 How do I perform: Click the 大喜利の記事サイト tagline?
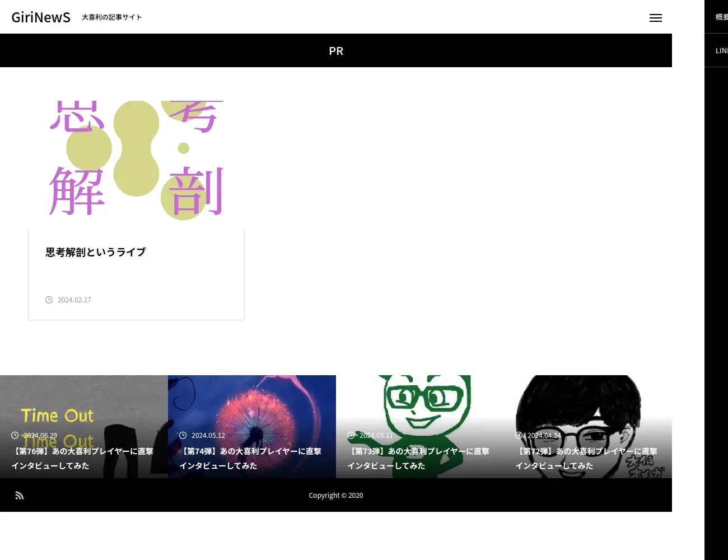click(112, 17)
